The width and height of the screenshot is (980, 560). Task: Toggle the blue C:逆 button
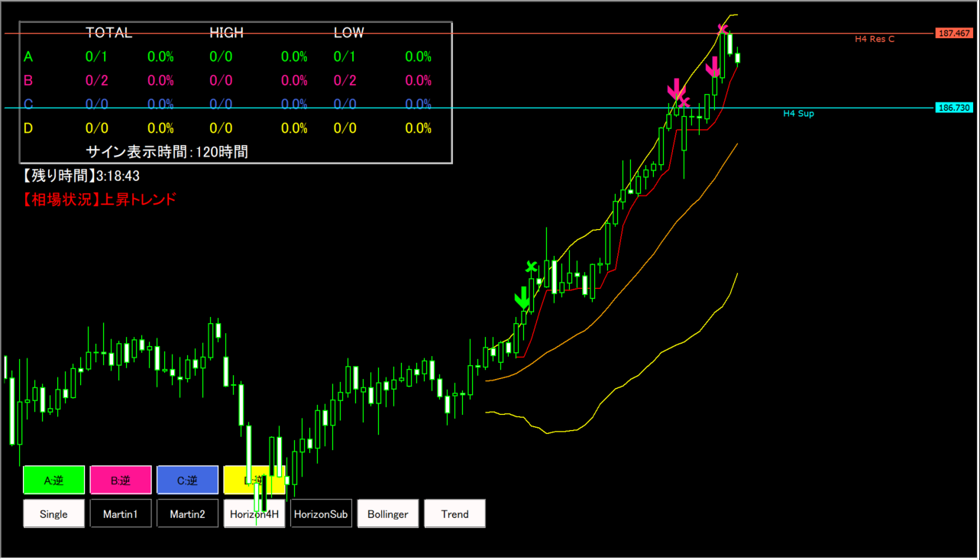click(187, 481)
